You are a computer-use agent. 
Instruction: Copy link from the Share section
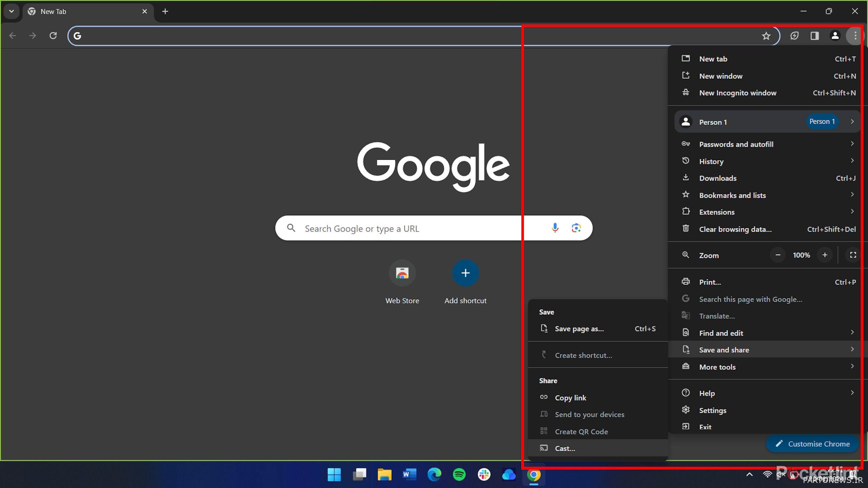pos(570,398)
